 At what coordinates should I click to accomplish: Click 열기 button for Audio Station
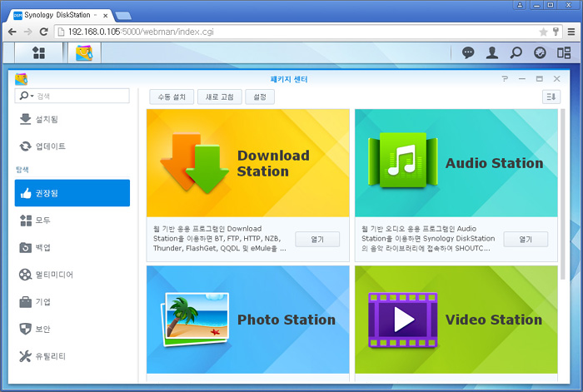526,240
